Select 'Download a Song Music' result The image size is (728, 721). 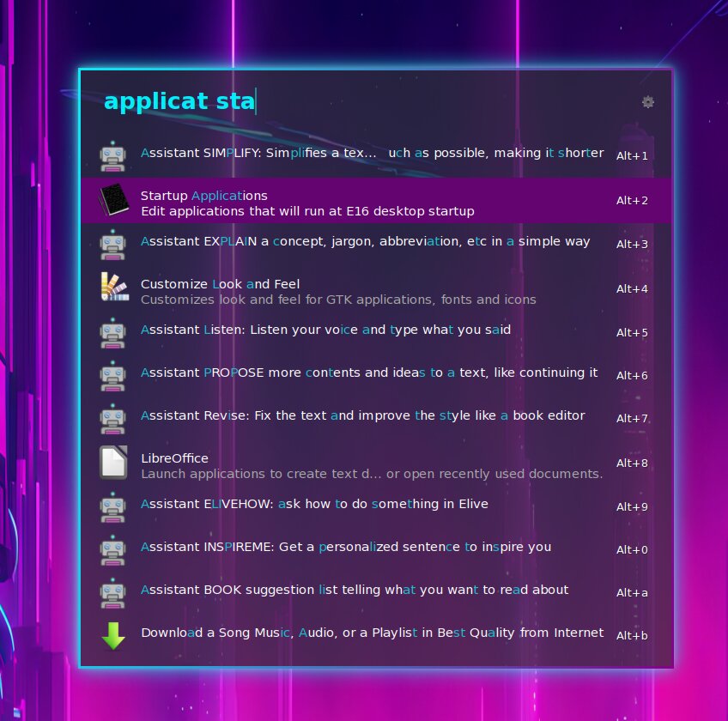point(376,635)
